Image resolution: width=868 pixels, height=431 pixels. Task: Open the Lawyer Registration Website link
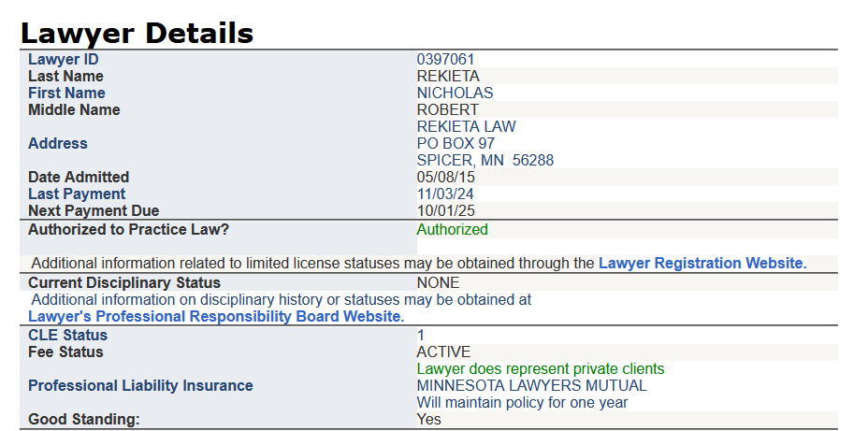click(702, 264)
